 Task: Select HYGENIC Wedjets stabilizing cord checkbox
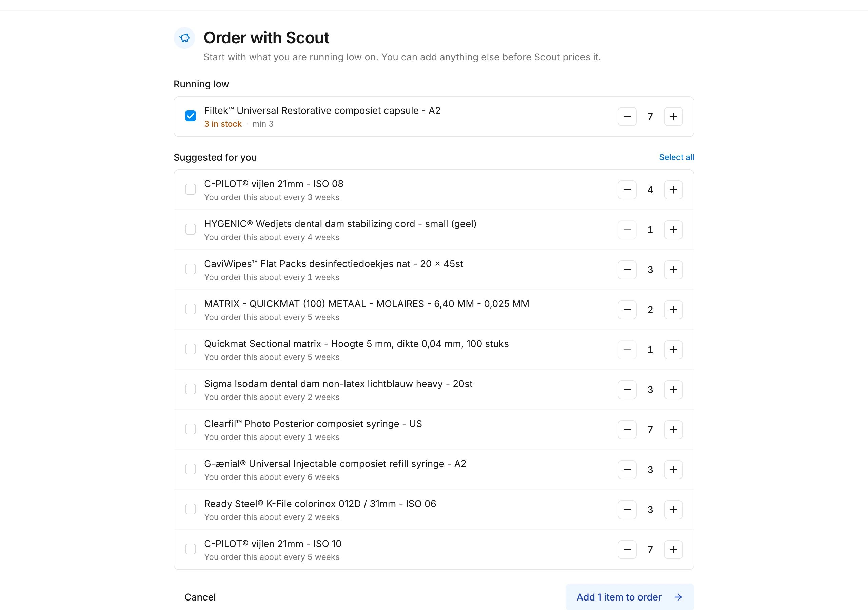tap(191, 229)
